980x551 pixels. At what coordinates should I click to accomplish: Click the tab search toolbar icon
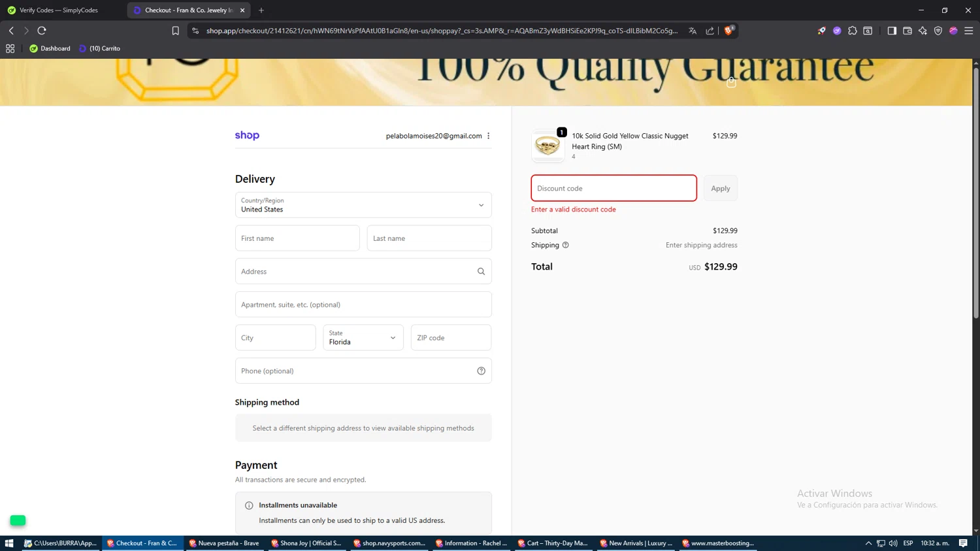pyautogui.click(x=868, y=31)
